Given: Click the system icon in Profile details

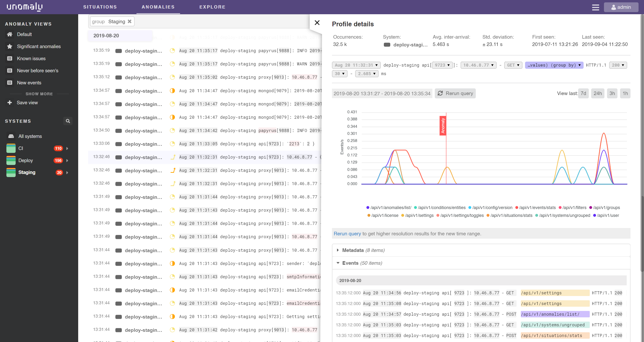Looking at the screenshot, I should point(387,45).
